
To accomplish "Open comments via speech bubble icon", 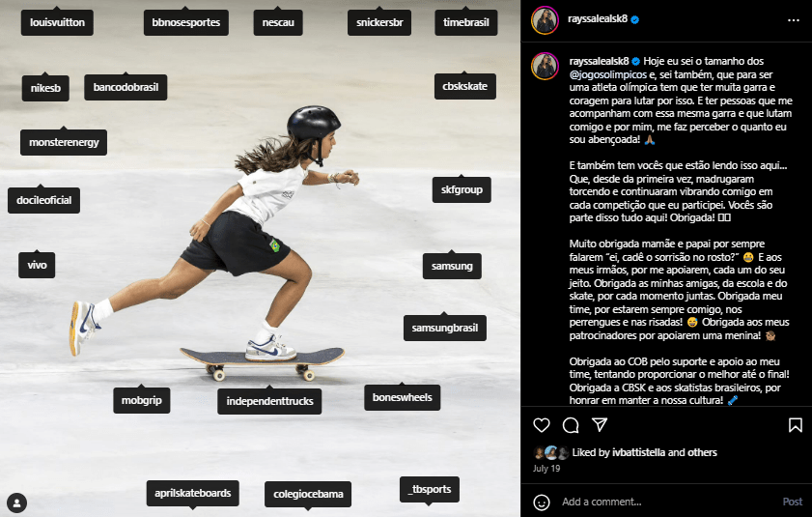I will [x=571, y=425].
